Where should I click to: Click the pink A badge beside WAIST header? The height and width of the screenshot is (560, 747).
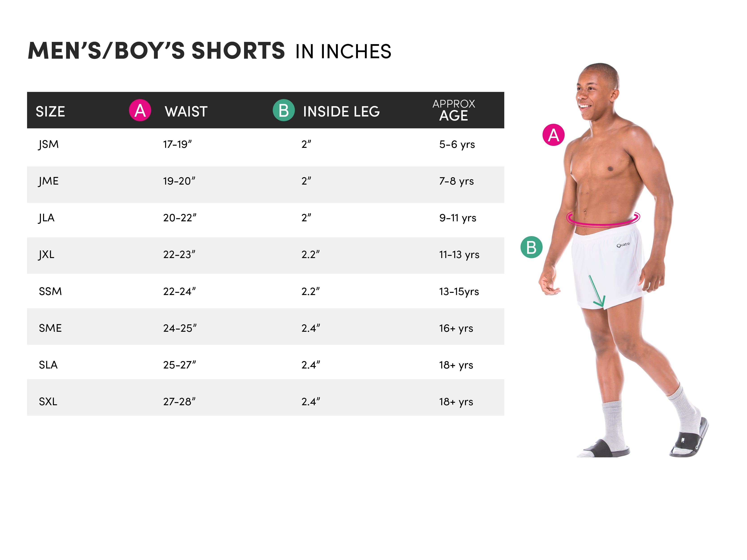[140, 110]
